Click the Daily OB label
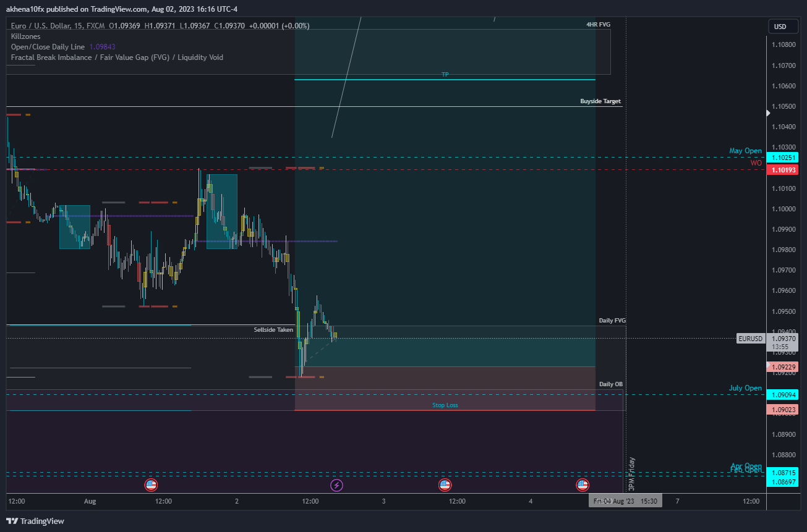 click(611, 384)
